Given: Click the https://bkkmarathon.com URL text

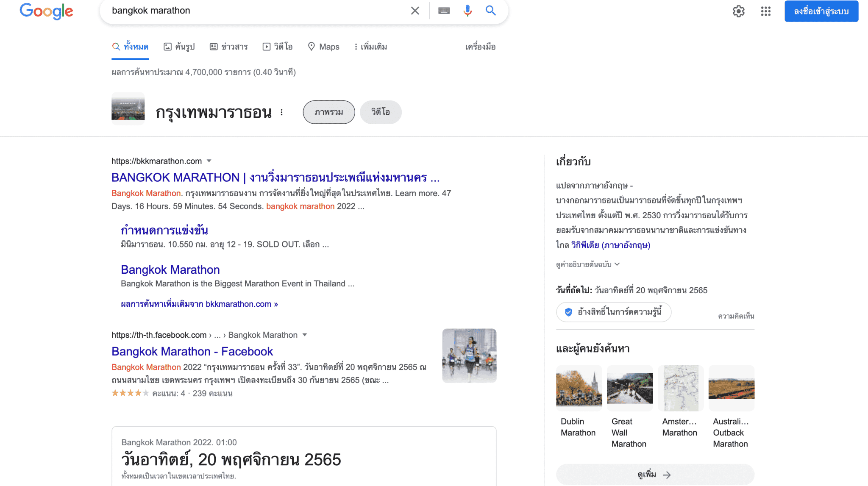Looking at the screenshot, I should tap(156, 161).
